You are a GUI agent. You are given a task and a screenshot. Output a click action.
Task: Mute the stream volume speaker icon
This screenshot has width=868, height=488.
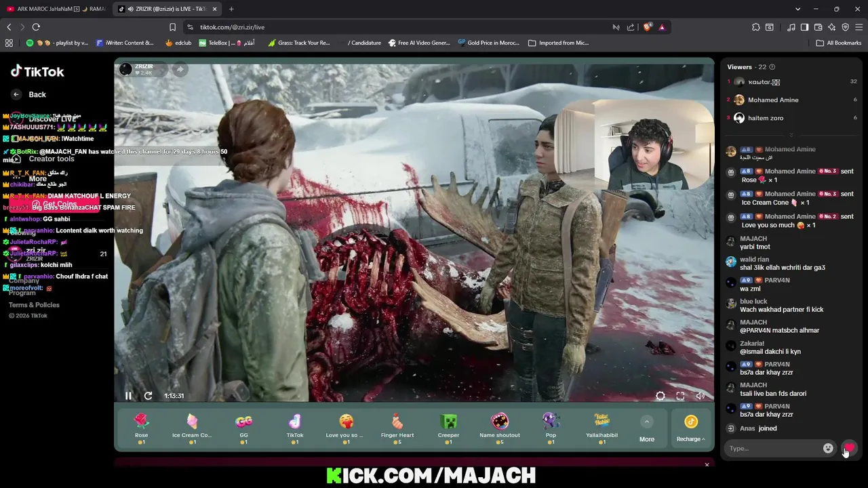[700, 396]
